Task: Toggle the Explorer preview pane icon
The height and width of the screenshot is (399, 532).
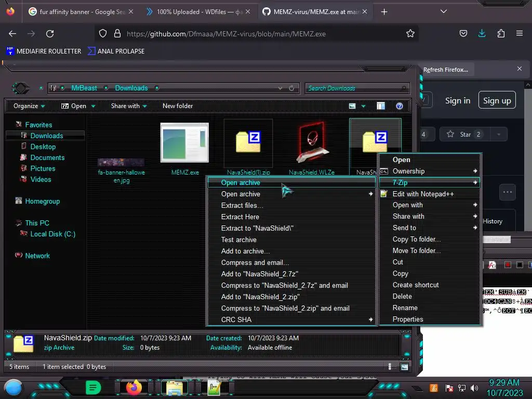Action: (381, 106)
